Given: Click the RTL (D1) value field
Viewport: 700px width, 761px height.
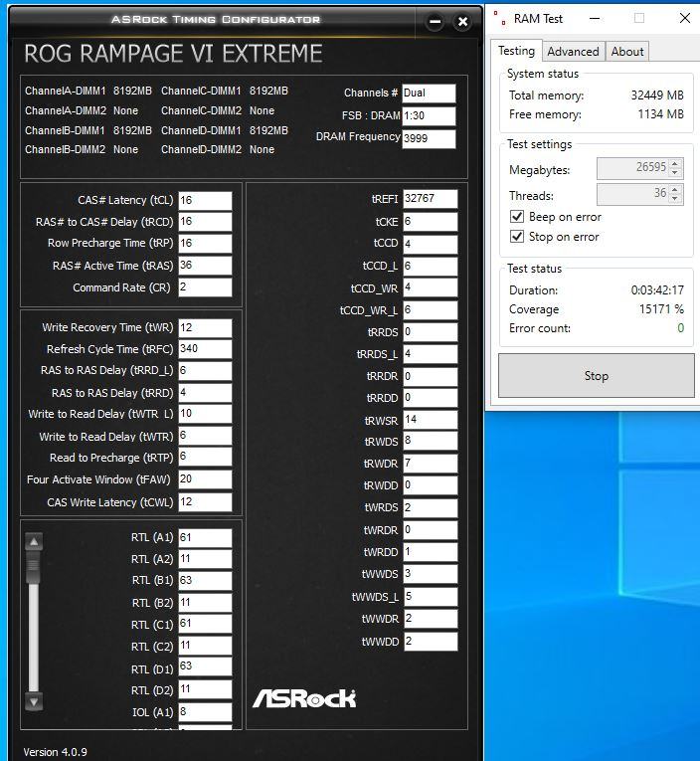Looking at the screenshot, I should [205, 666].
